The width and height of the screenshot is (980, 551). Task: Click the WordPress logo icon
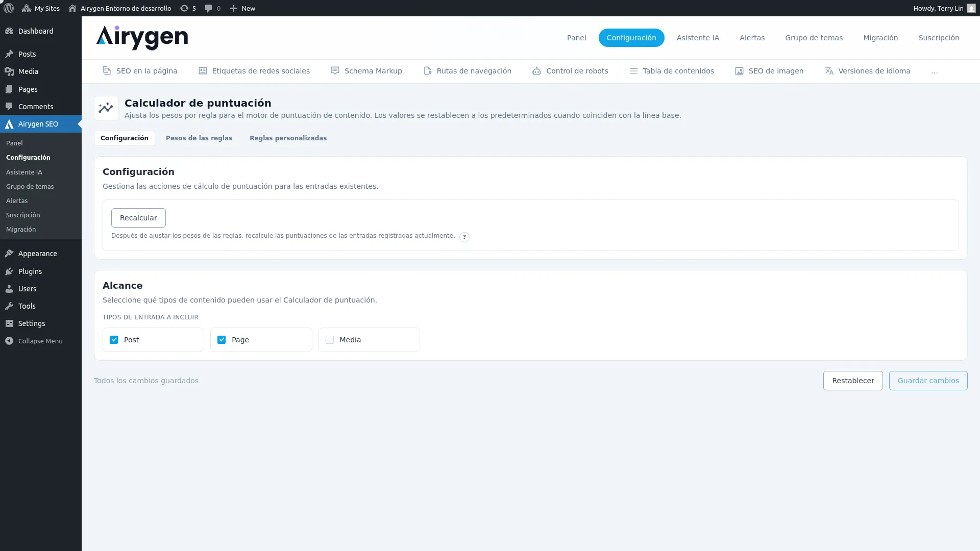9,8
